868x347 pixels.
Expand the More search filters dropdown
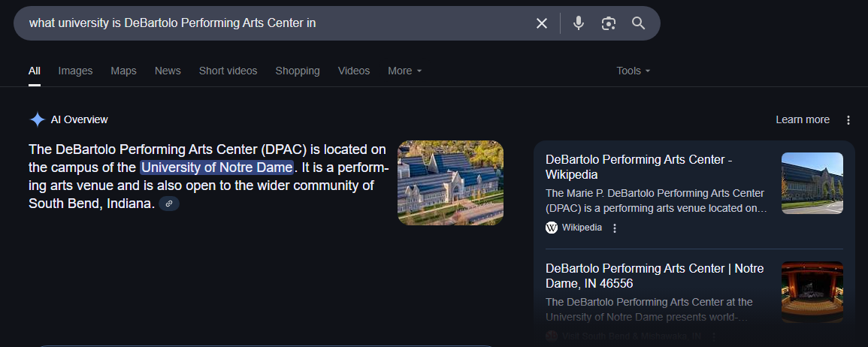(x=404, y=71)
